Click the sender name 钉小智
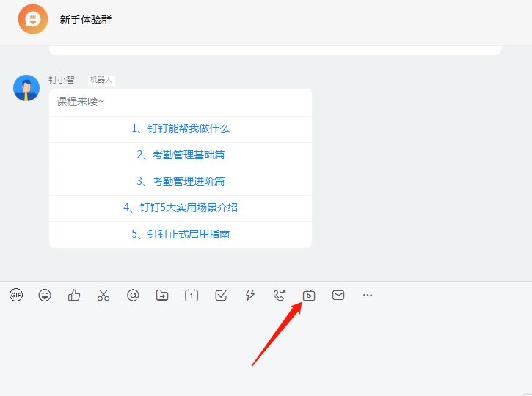Viewport: 532px width, 396px height. coord(62,80)
